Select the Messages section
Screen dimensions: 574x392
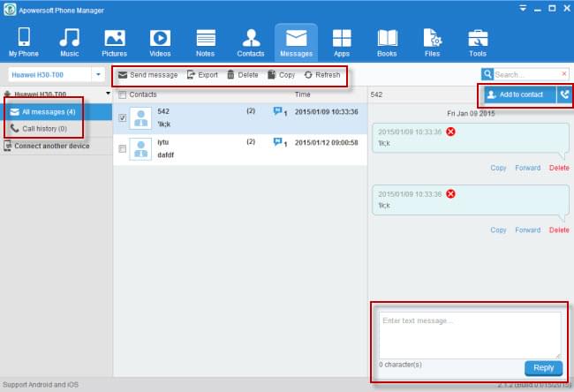(296, 42)
